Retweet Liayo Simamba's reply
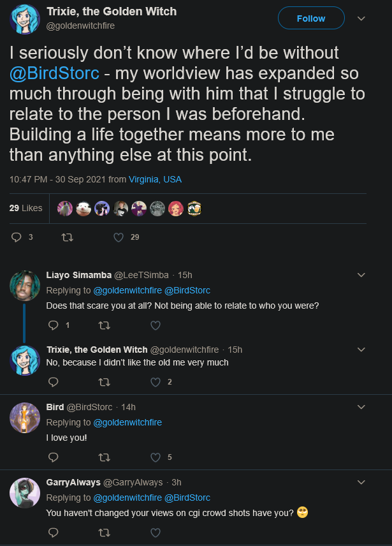The width and height of the screenshot is (392, 546). click(x=105, y=325)
